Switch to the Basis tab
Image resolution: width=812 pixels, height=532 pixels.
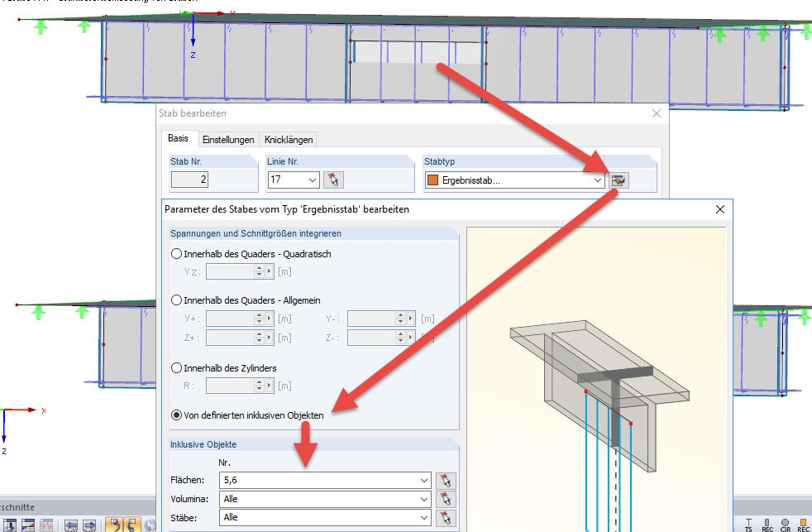(178, 138)
